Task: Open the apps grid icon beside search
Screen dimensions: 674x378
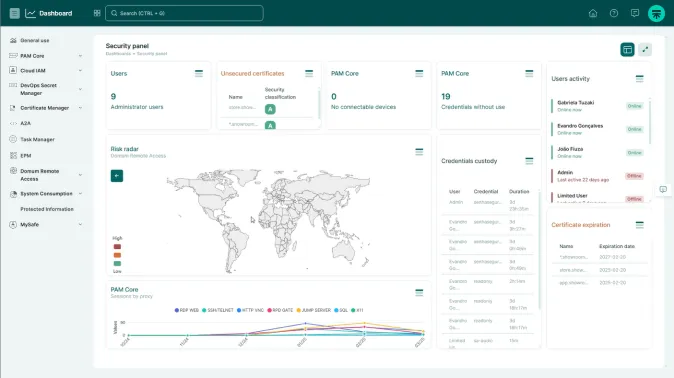Action: (x=97, y=13)
